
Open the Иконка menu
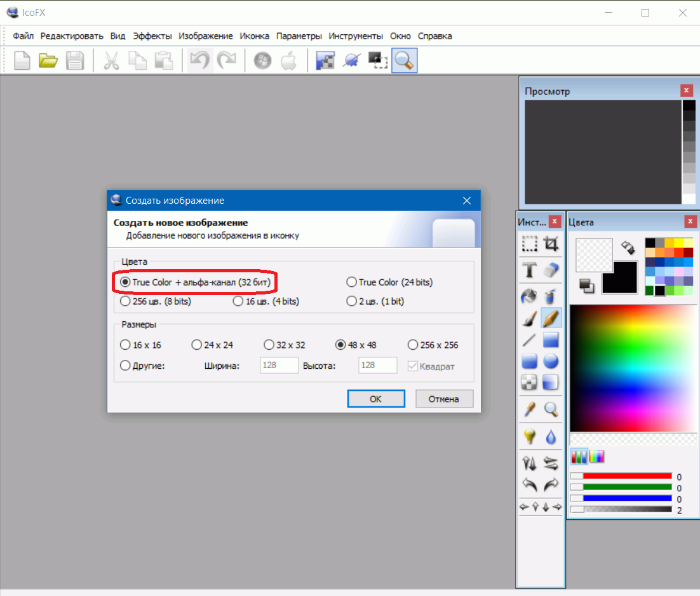(x=255, y=36)
